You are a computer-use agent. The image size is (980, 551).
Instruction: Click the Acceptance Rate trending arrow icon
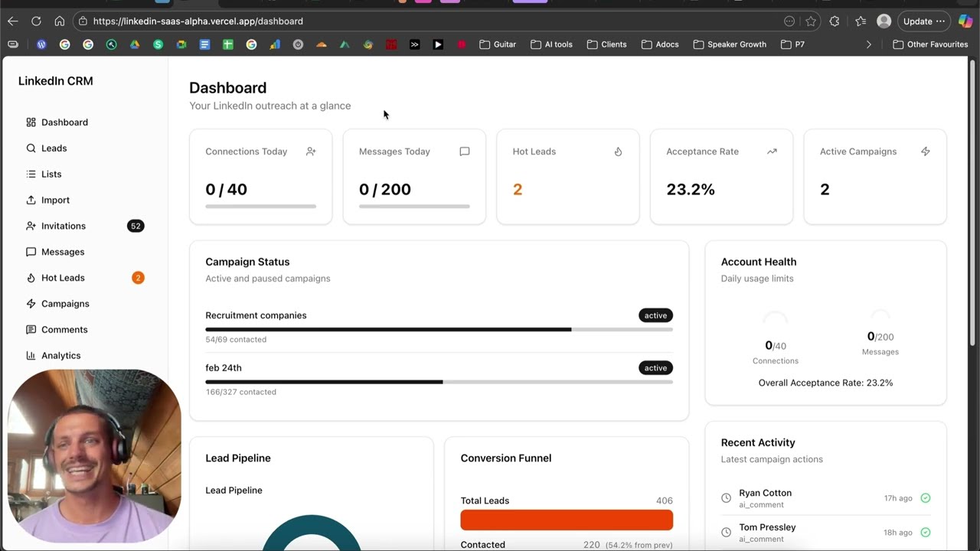click(772, 152)
